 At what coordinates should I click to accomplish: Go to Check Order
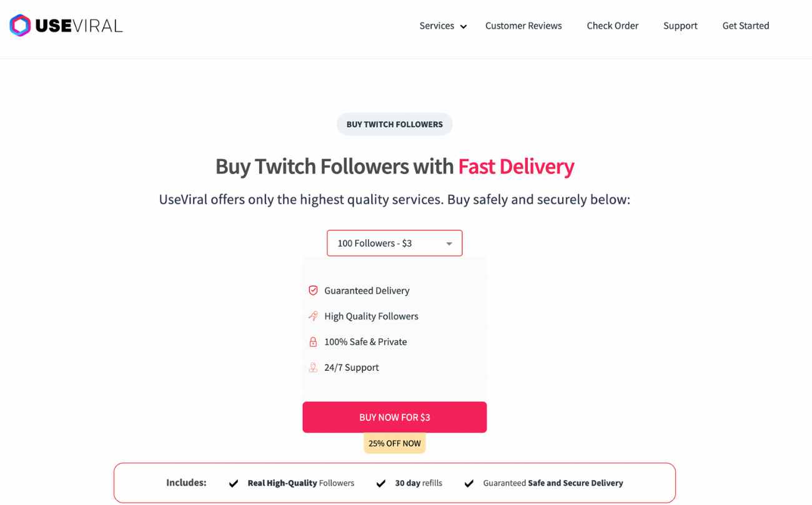tap(613, 26)
